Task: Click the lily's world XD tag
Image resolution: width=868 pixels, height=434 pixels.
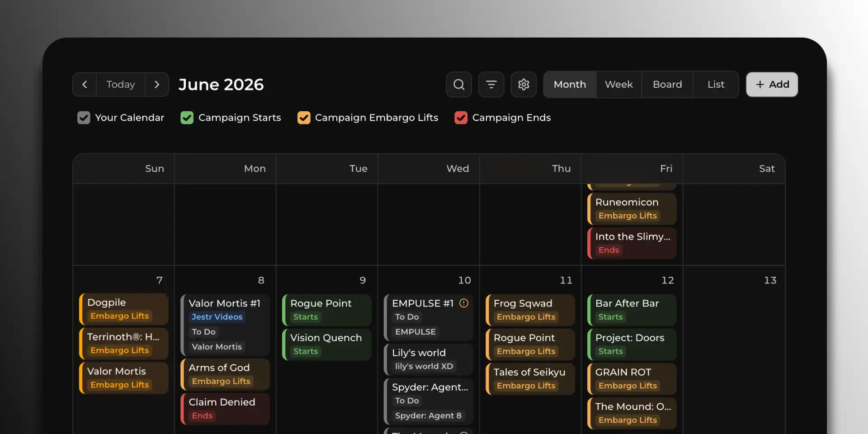Action: point(424,366)
